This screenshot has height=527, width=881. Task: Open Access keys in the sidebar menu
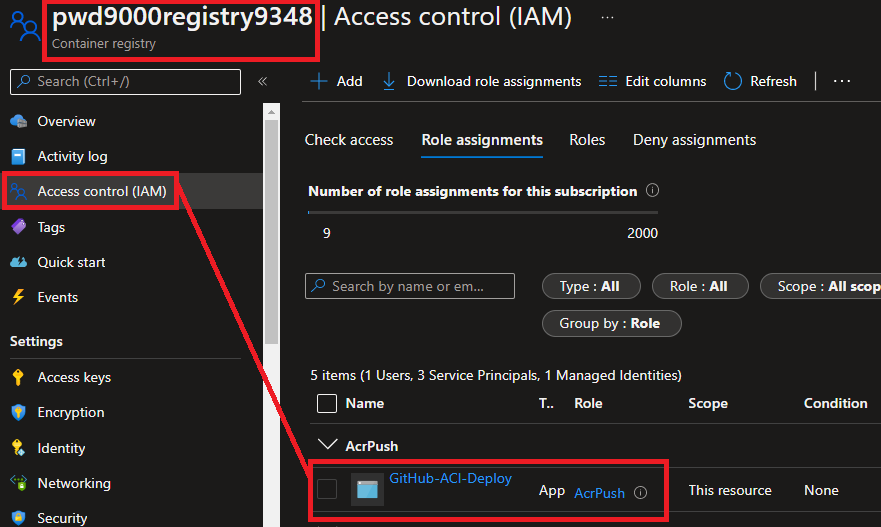[74, 378]
